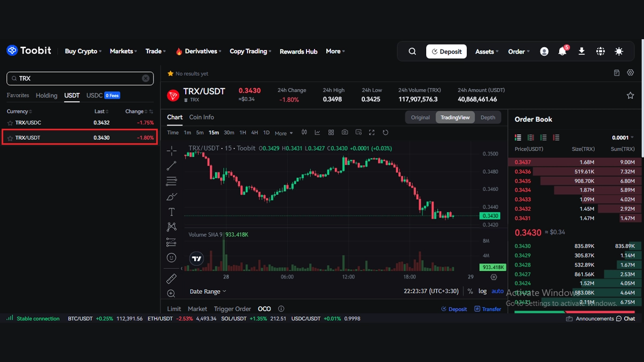The image size is (644, 362).
Task: Select the text annotation tool
Action: click(171, 212)
